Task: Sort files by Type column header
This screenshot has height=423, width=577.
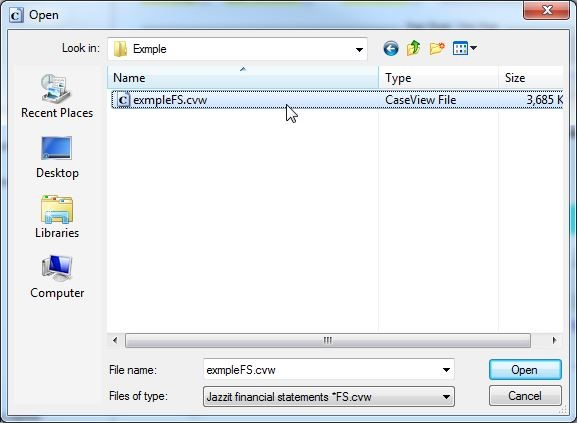Action: (438, 78)
